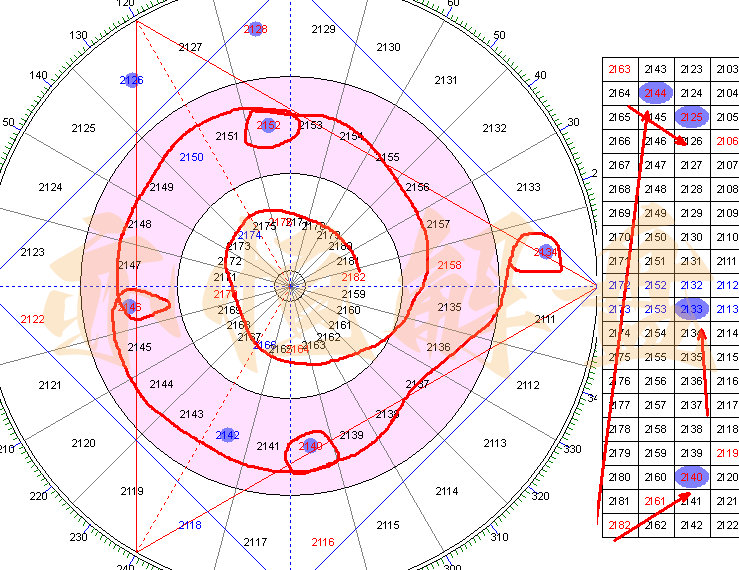Viewport: 739px width, 570px height.
Task: Click table cell 2129
Action: pyautogui.click(x=691, y=213)
